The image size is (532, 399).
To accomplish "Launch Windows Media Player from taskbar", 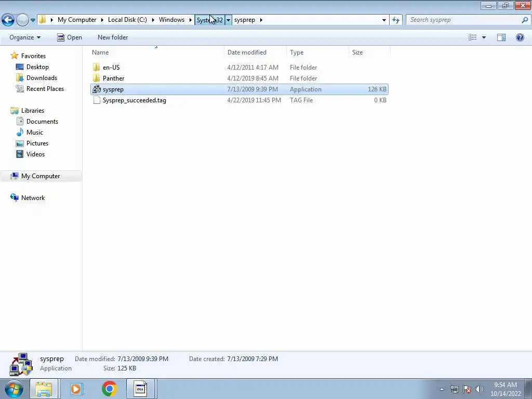I will pos(76,389).
